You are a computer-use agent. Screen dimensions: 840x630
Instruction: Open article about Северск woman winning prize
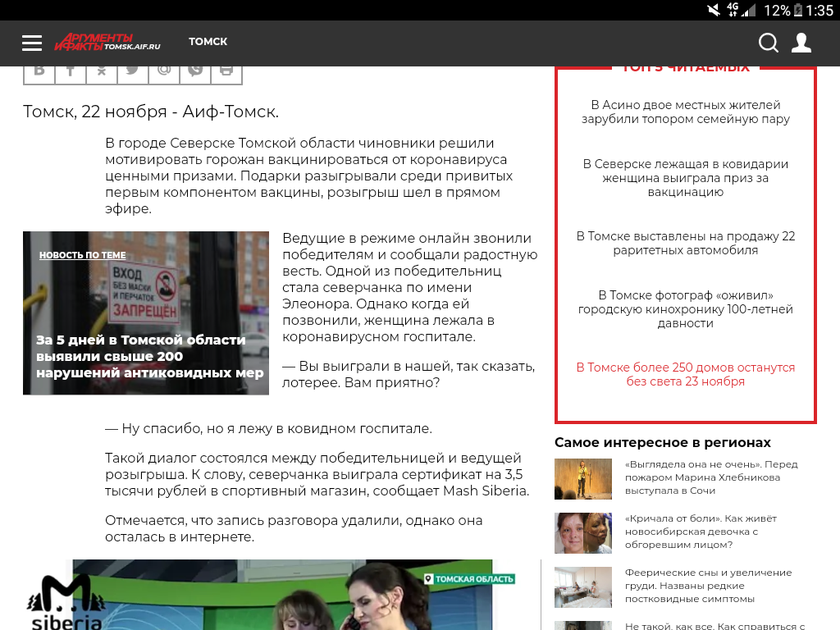[685, 178]
